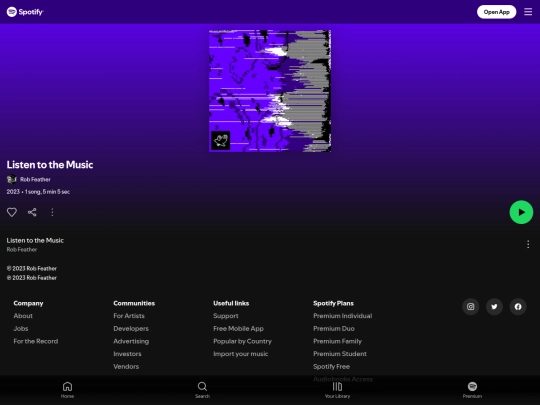Open Rob Feather artist link under title

(35, 179)
